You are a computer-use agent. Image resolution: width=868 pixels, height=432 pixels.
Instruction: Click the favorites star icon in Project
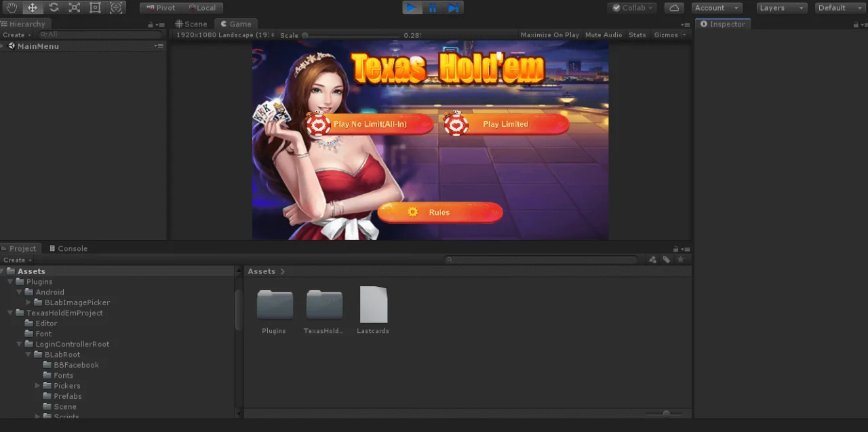[x=681, y=260]
